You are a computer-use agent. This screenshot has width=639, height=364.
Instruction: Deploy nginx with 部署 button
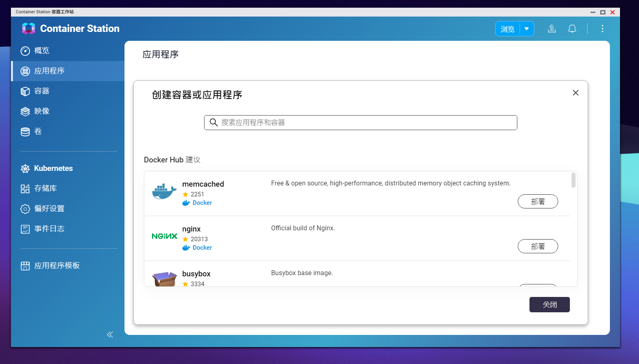click(x=538, y=246)
